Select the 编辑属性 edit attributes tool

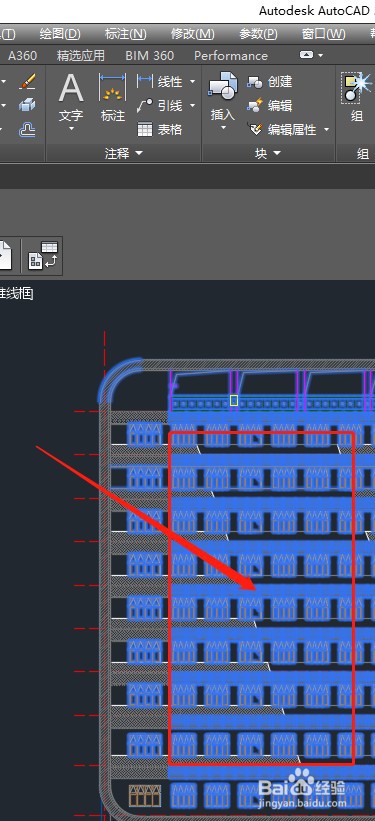tap(283, 129)
